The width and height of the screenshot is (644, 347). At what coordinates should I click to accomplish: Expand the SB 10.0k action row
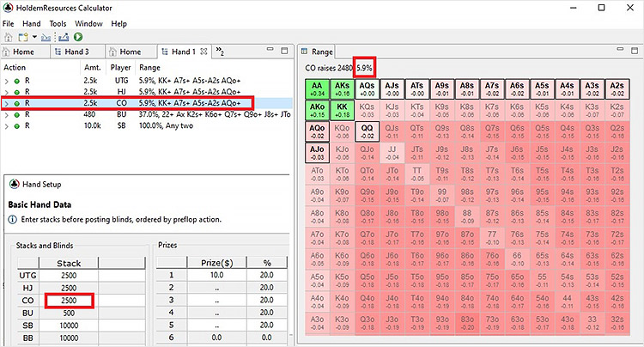7,125
